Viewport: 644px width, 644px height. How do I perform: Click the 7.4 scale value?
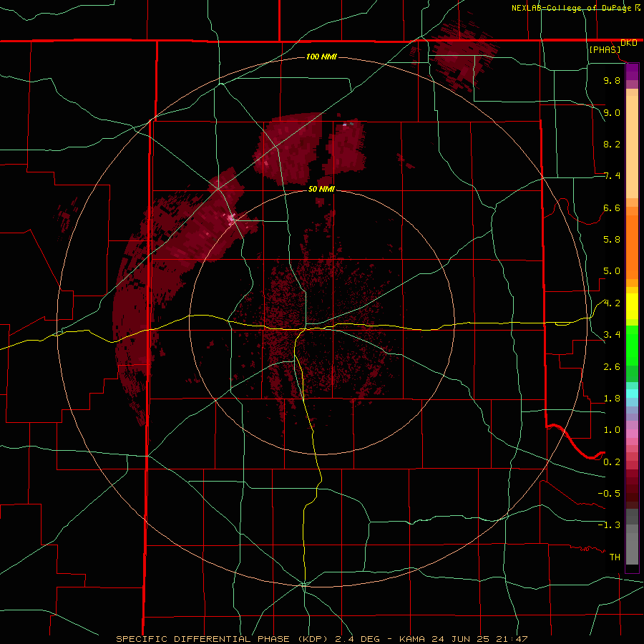click(x=612, y=176)
